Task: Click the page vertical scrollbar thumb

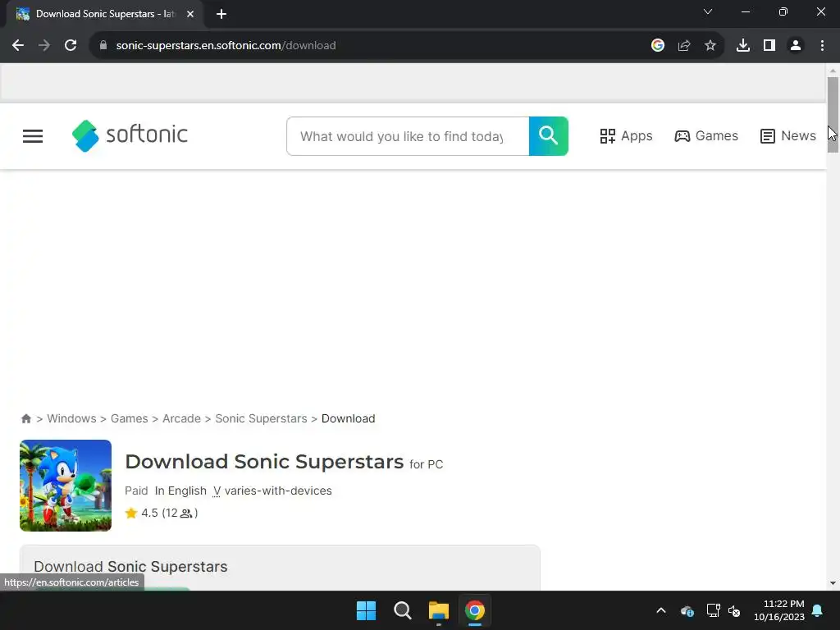Action: point(833,115)
